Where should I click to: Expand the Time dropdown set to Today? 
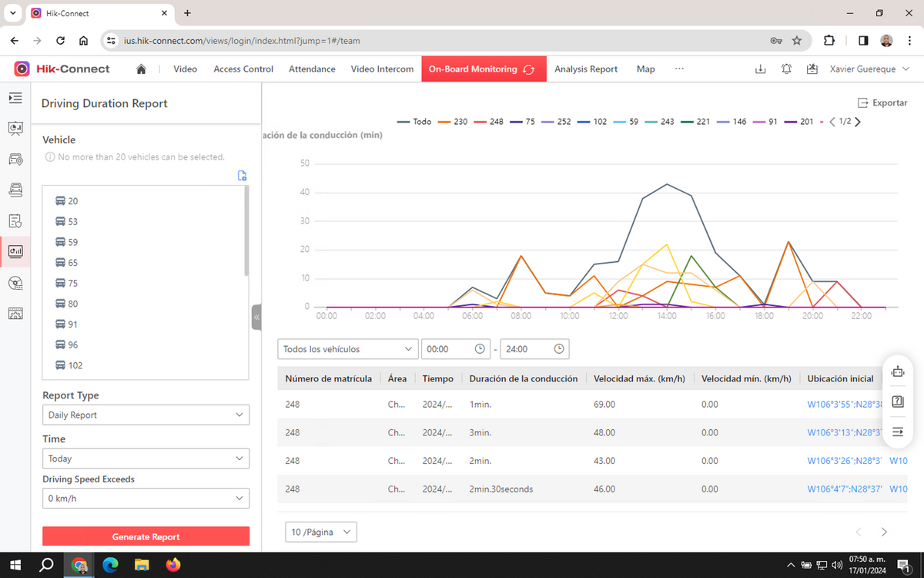click(x=146, y=458)
